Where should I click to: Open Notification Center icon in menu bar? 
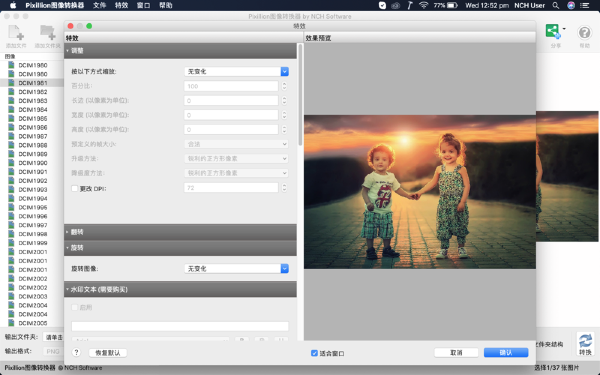coord(585,5)
